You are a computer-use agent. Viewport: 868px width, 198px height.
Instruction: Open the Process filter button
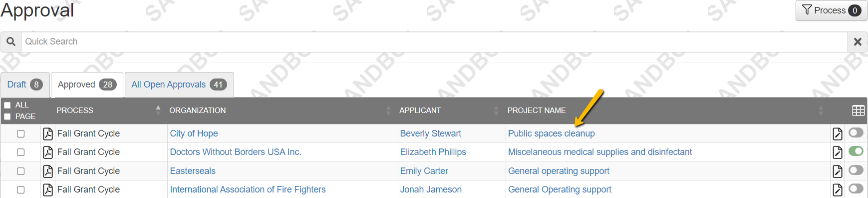coord(831,10)
